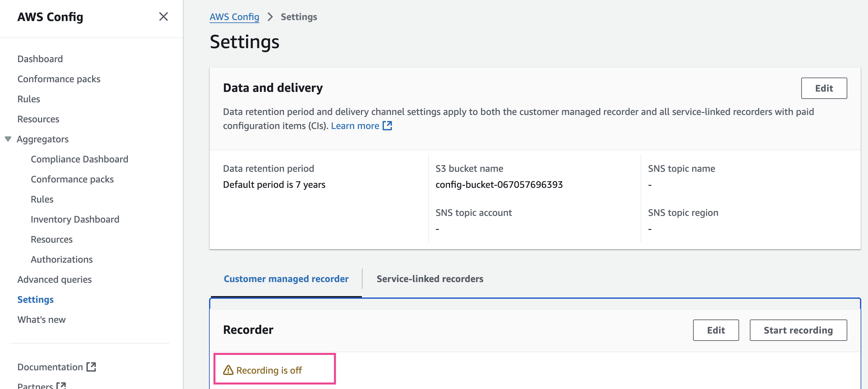The height and width of the screenshot is (389, 868).
Task: Select the Customer managed recorder tab
Action: [286, 279]
